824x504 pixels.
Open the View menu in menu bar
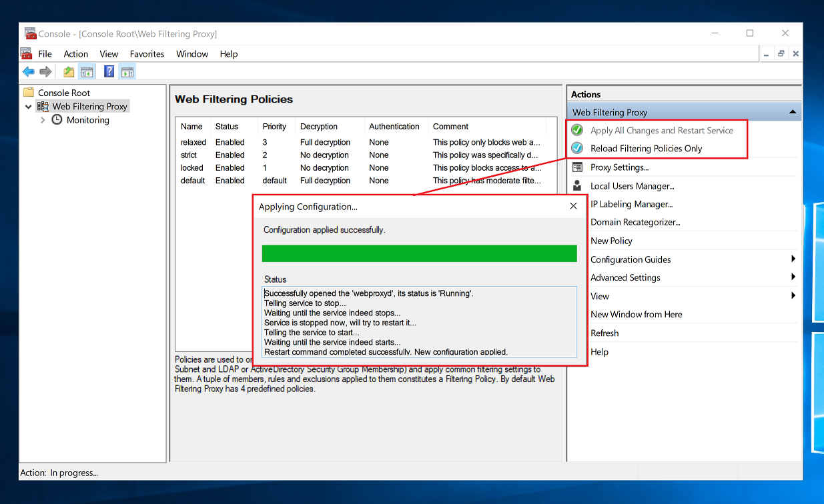point(109,54)
